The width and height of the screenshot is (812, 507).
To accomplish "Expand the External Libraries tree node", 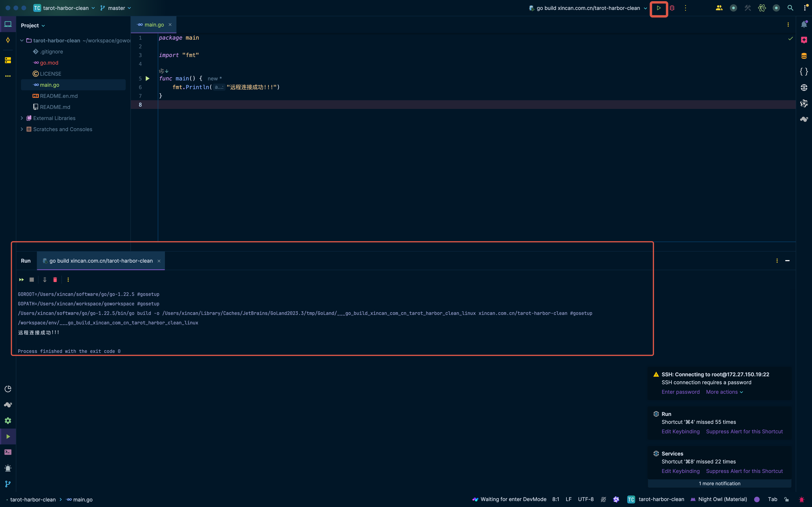I will coord(22,118).
